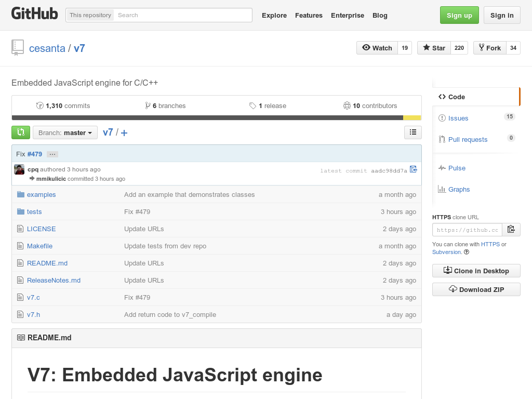Open the Explore menu item
The width and height of the screenshot is (532, 399).
[x=274, y=15]
